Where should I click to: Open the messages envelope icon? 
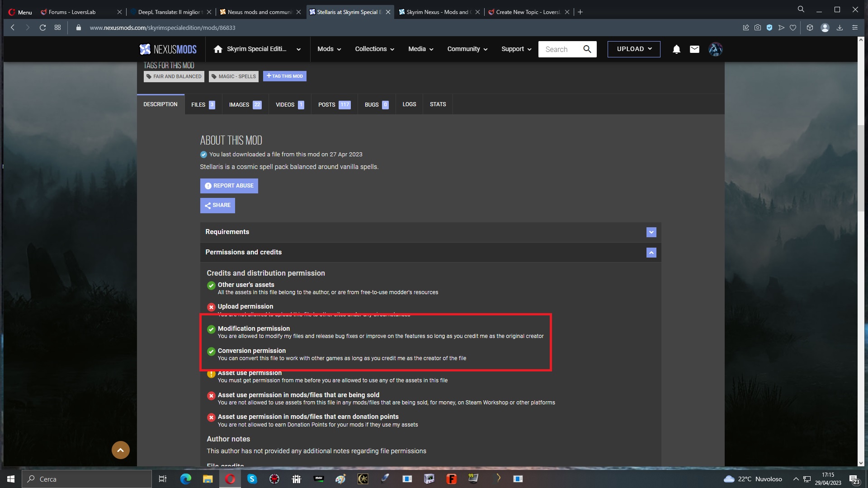pos(694,49)
